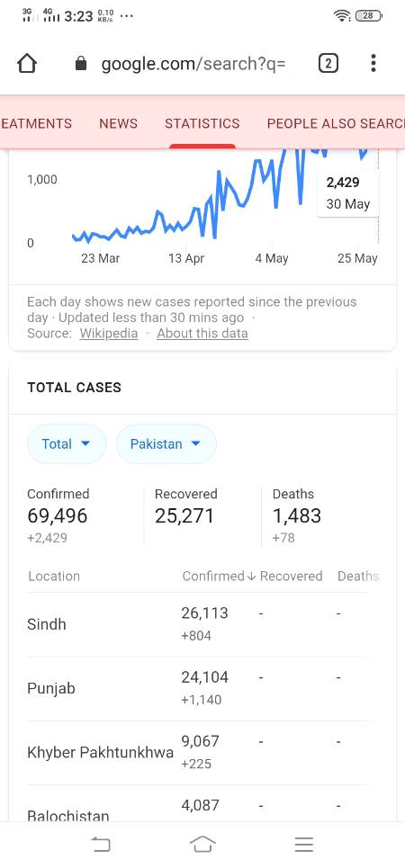The height and width of the screenshot is (868, 405).
Task: Tap the google.com address bar
Action: (x=193, y=64)
